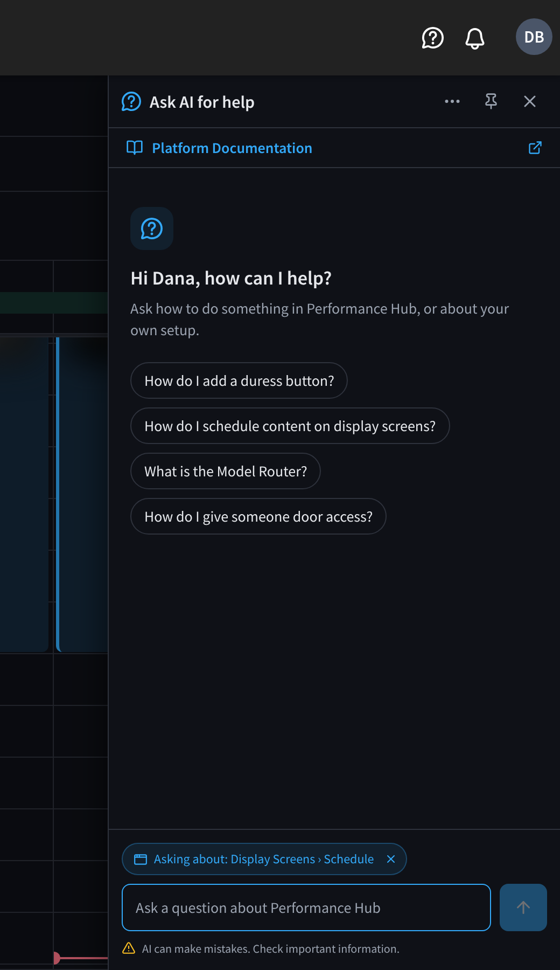
Task: Click the Ask AI panel header chat icon
Action: coord(131,101)
